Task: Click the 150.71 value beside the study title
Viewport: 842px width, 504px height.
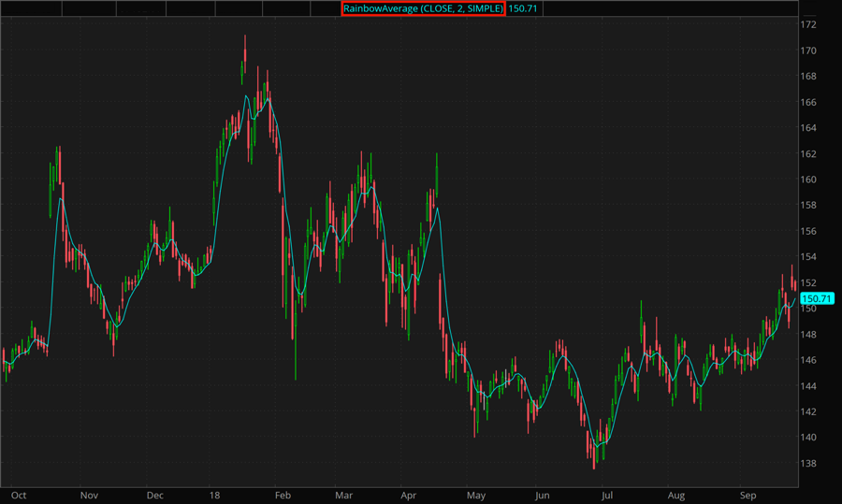Action: tap(524, 8)
